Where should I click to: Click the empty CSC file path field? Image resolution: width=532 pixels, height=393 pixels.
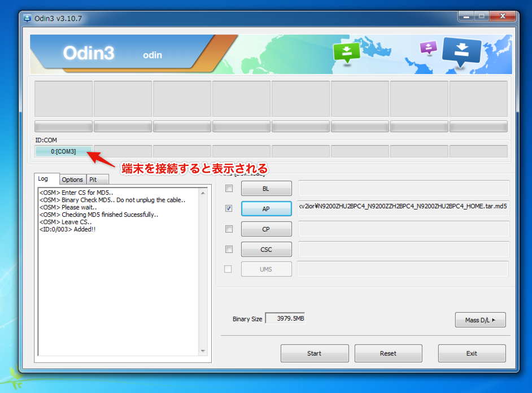(403, 249)
